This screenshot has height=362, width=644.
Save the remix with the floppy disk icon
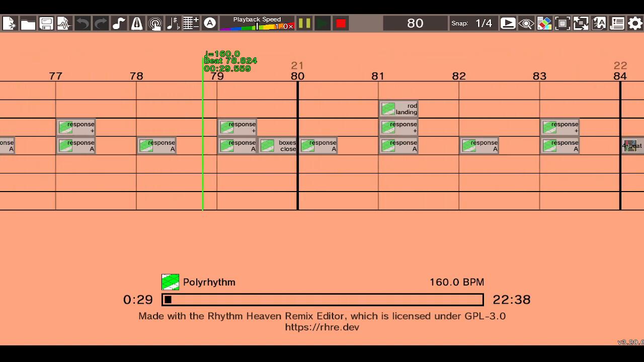(x=46, y=24)
